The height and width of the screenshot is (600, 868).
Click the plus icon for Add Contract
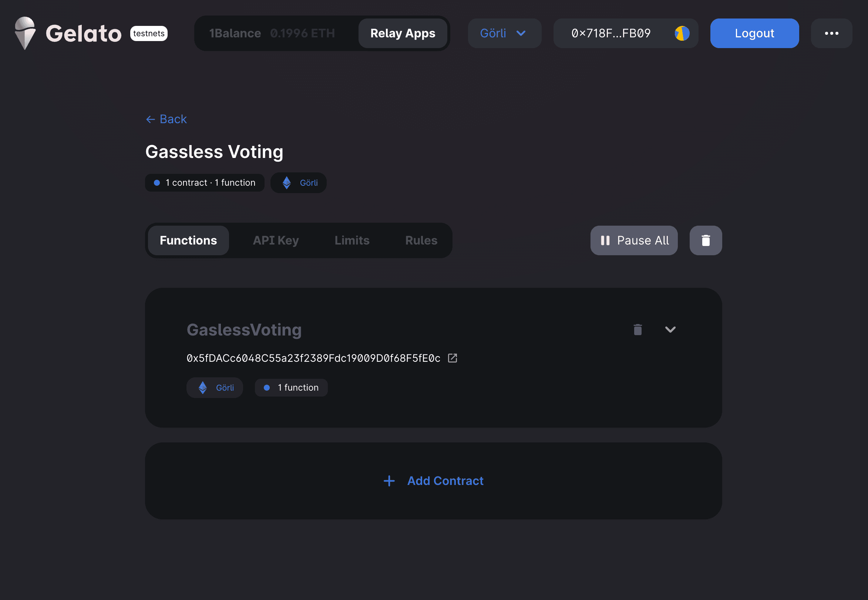pos(389,481)
